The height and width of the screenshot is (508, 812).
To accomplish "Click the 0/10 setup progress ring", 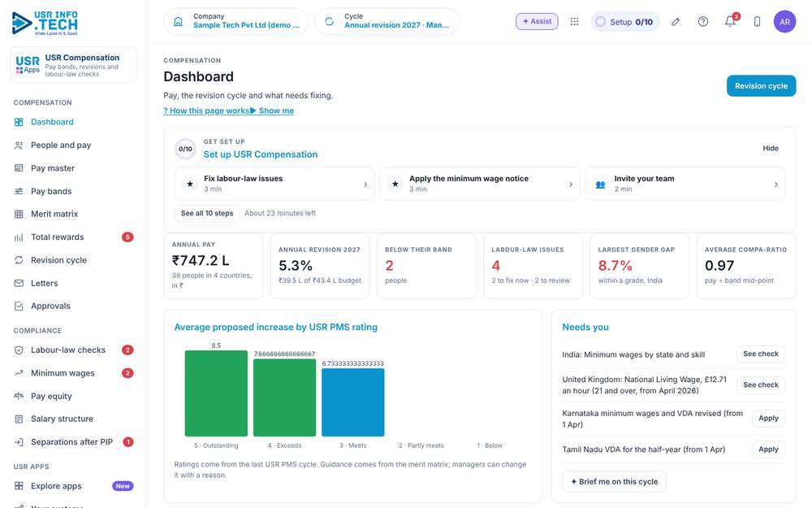I will [x=185, y=149].
